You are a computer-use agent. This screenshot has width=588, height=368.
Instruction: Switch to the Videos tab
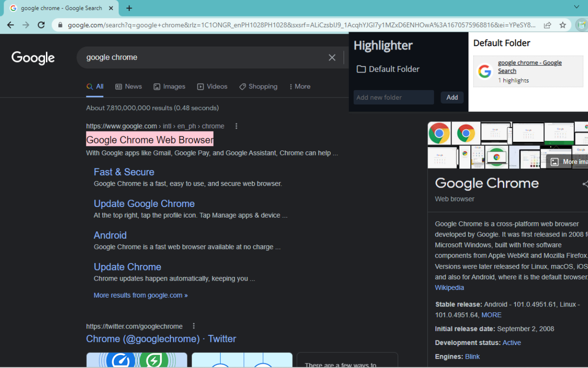click(212, 86)
